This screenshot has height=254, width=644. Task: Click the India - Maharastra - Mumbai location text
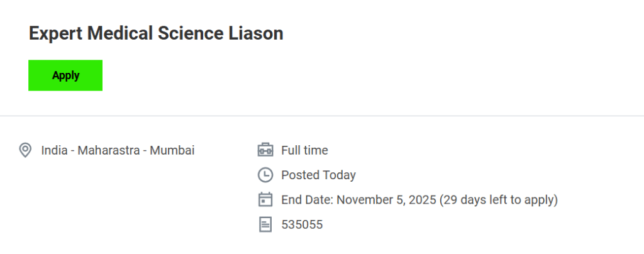click(x=118, y=150)
